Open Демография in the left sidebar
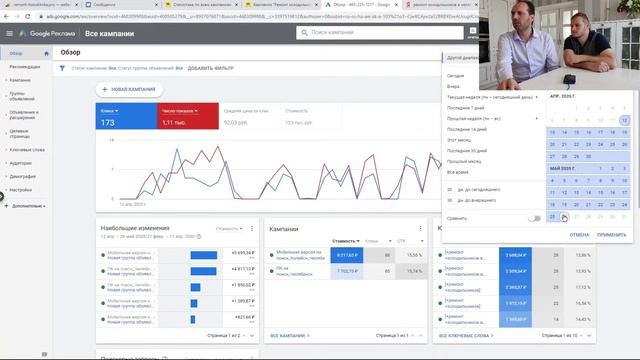The height and width of the screenshot is (360, 640). tap(22, 177)
